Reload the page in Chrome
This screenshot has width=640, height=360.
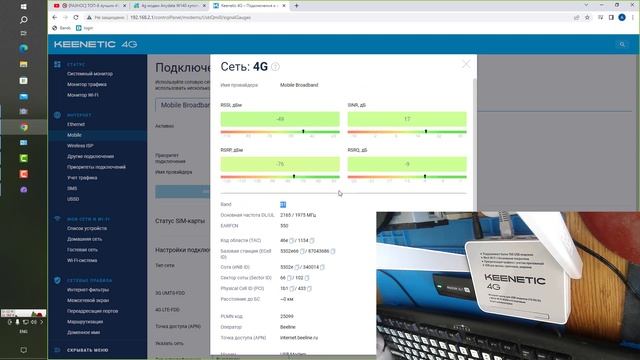click(x=76, y=18)
